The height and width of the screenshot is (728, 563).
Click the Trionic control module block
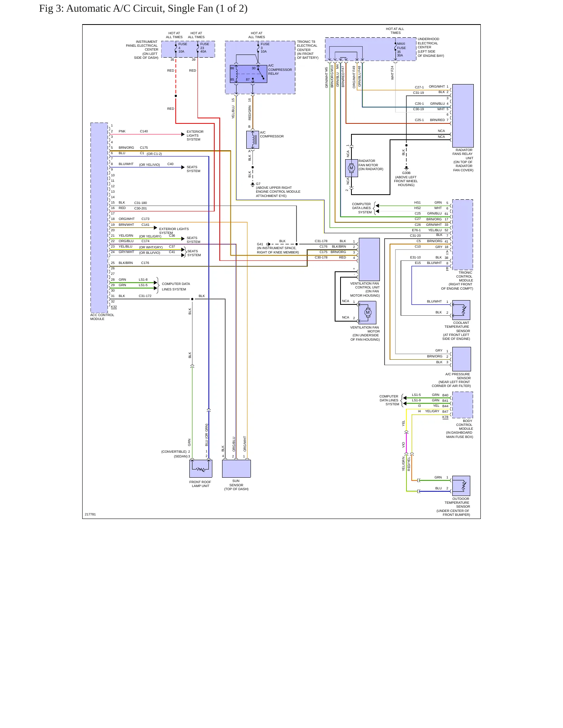[x=462, y=235]
